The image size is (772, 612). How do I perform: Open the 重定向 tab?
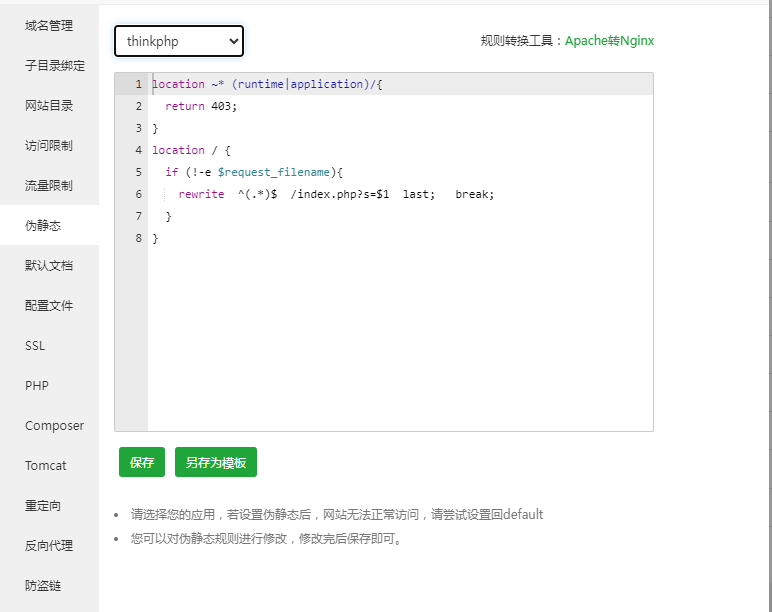pyautogui.click(x=49, y=505)
